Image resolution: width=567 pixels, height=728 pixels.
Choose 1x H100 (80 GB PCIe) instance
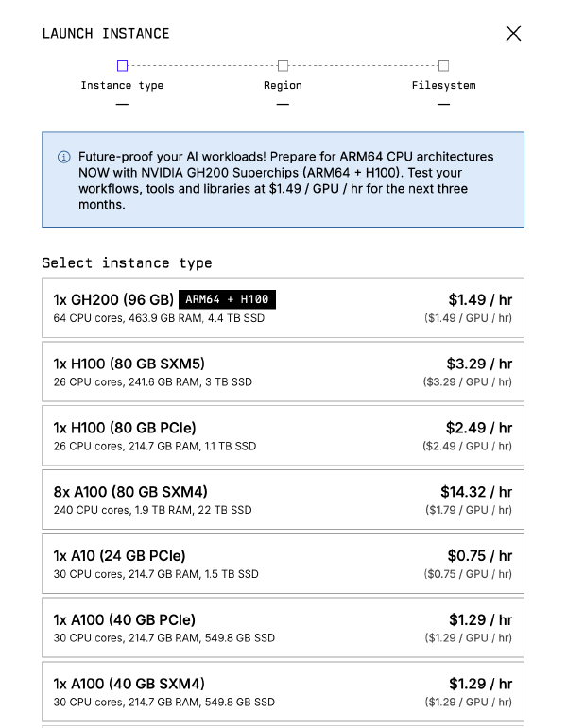(x=283, y=435)
